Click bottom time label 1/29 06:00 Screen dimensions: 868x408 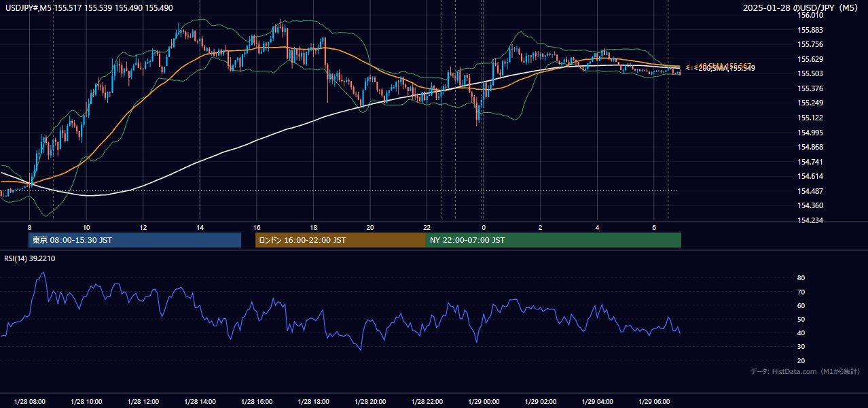click(x=654, y=402)
